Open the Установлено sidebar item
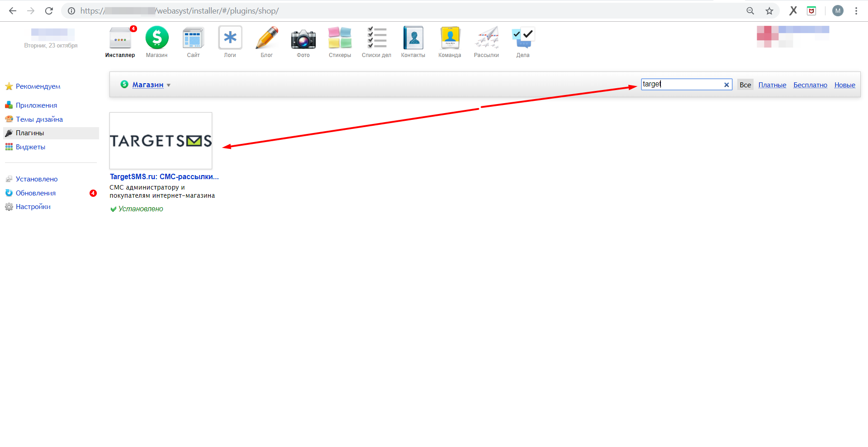868x447 pixels. click(37, 179)
